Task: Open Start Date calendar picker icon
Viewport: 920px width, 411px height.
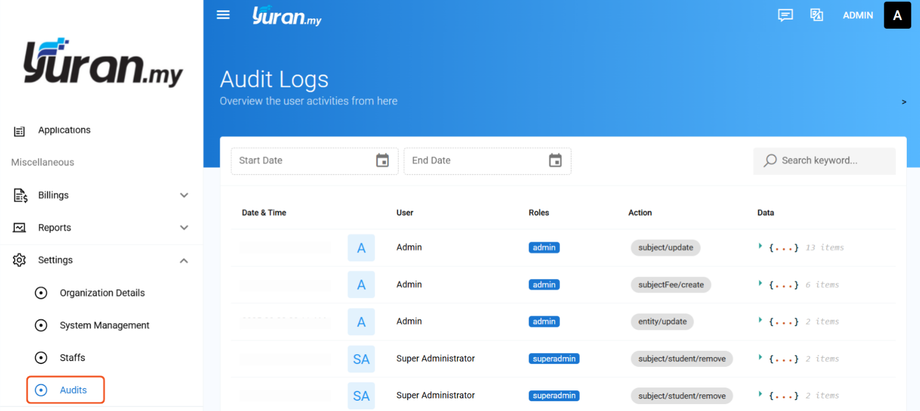Action: click(382, 161)
